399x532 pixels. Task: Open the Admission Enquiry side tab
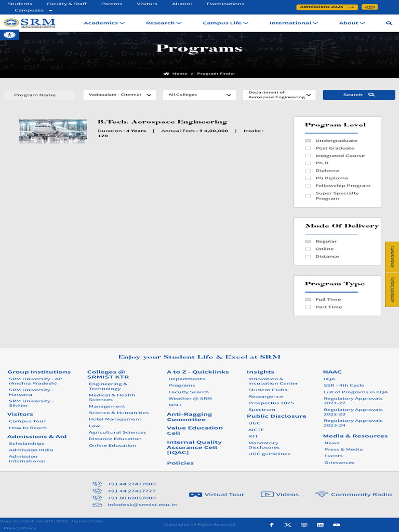(x=392, y=289)
